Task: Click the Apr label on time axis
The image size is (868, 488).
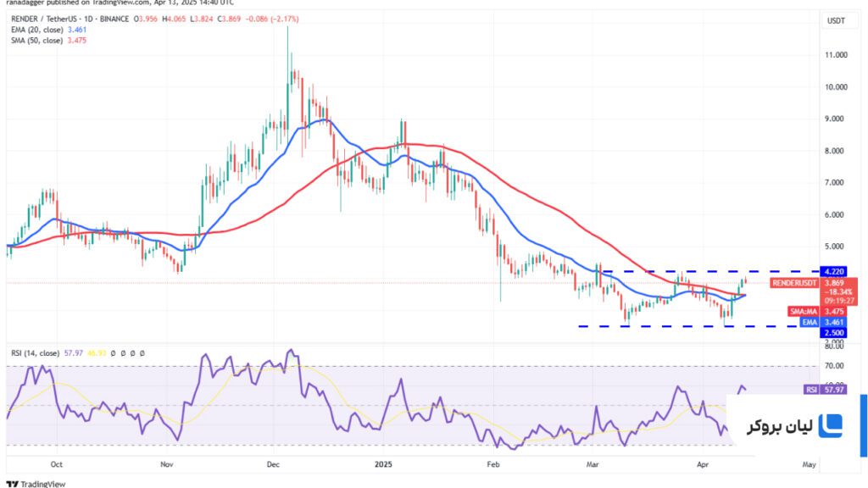Action: tap(703, 464)
